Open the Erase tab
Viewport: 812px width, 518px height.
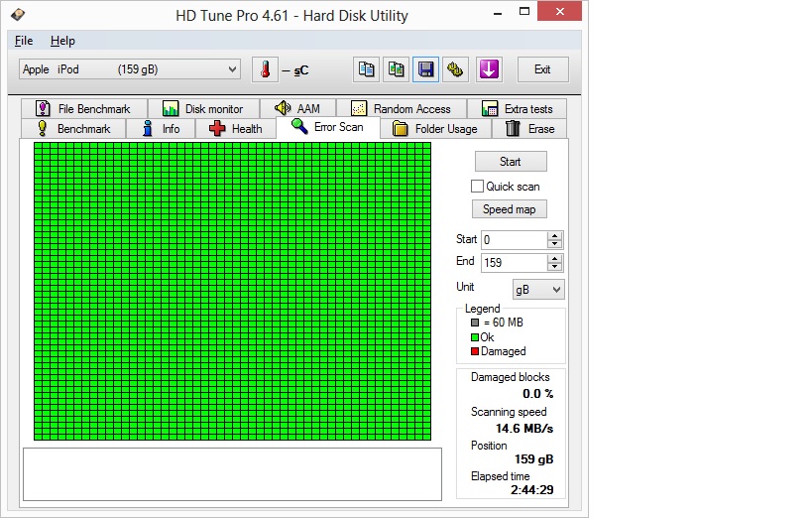coord(528,129)
